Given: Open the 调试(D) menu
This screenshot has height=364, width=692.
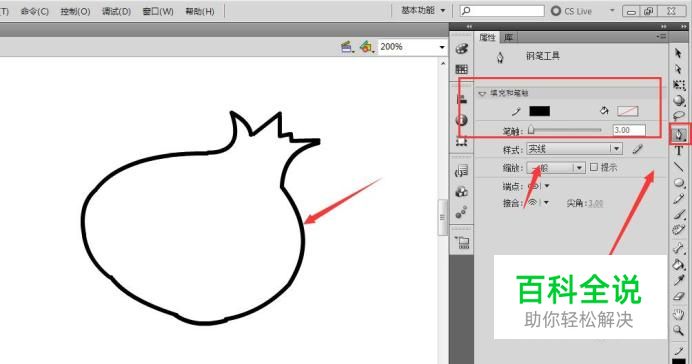Looking at the screenshot, I should (x=117, y=11).
